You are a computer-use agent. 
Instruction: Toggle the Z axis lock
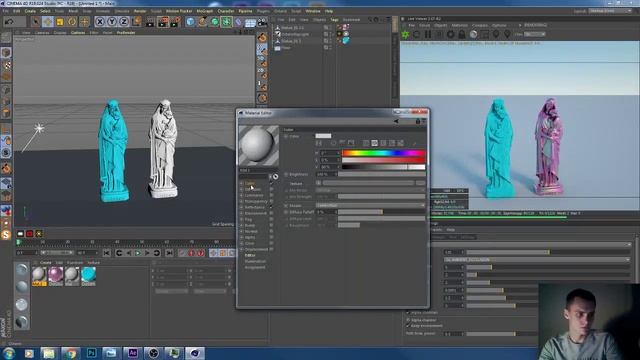(124, 21)
